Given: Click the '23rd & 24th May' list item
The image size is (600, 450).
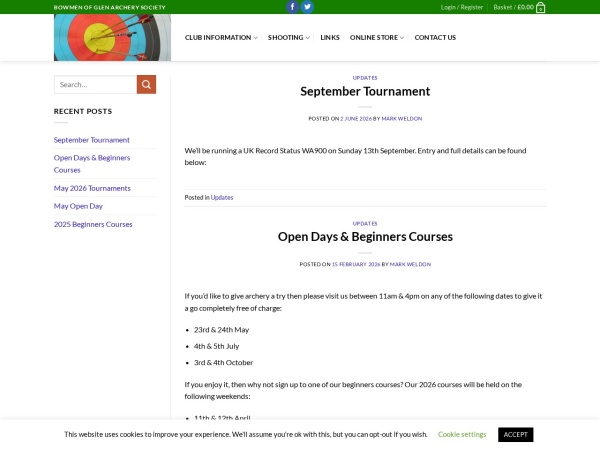Looking at the screenshot, I should pyautogui.click(x=221, y=330).
